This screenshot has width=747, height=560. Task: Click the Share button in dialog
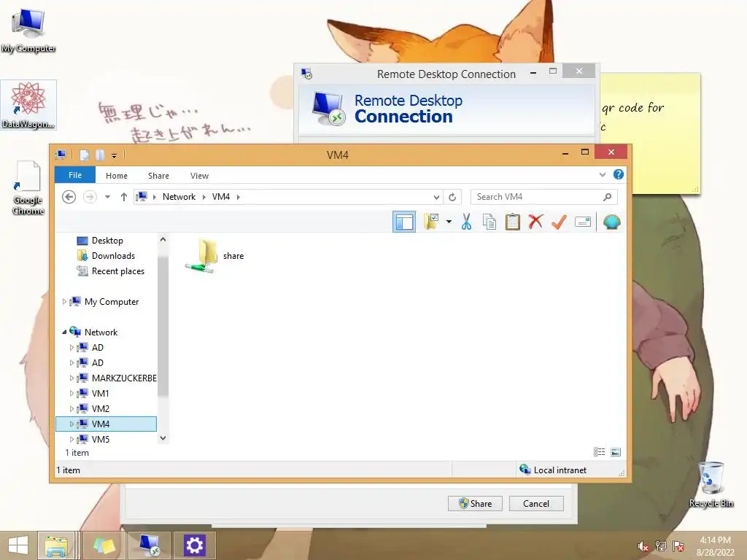click(475, 503)
